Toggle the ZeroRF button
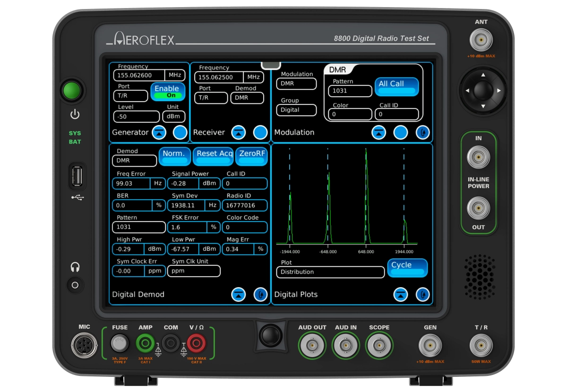Image resolution: width=567 pixels, height=392 pixels. (251, 156)
